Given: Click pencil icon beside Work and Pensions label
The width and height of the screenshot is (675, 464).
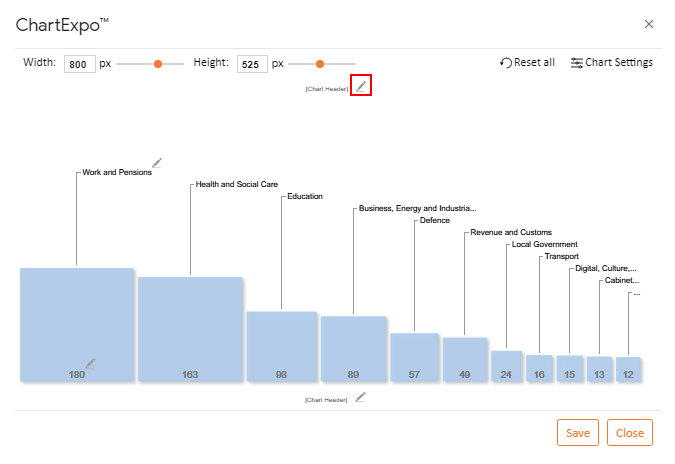Looking at the screenshot, I should 157,163.
